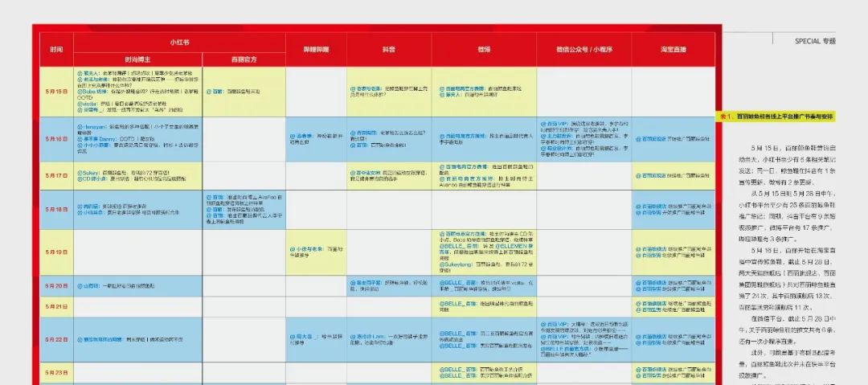The height and width of the screenshot is (385, 868).
Task: Click the 淘宝直播 cell for 5月19日
Action: pos(674,252)
